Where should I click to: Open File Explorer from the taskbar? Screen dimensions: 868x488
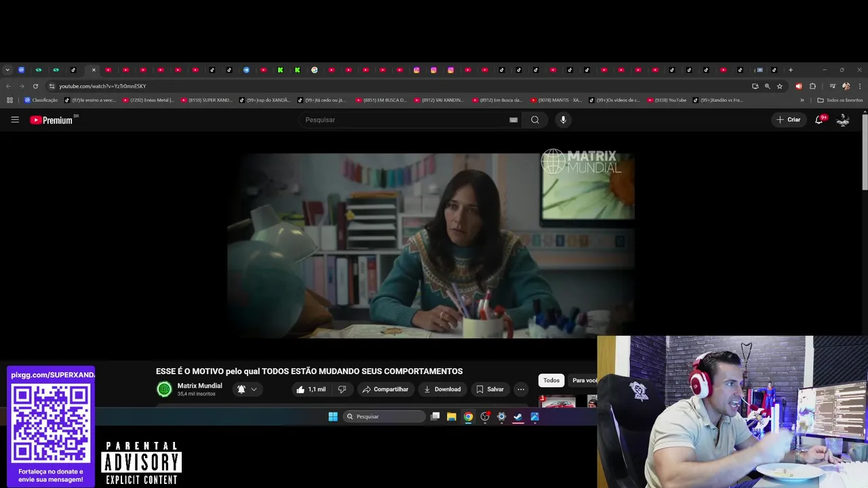452,417
